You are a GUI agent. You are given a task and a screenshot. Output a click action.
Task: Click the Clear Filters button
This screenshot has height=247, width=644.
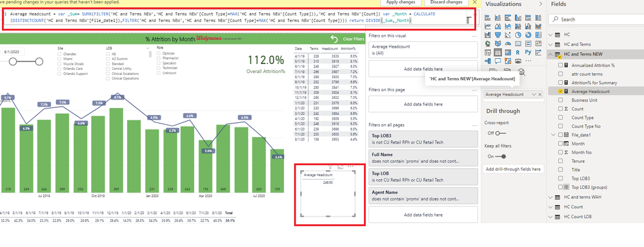354,39
